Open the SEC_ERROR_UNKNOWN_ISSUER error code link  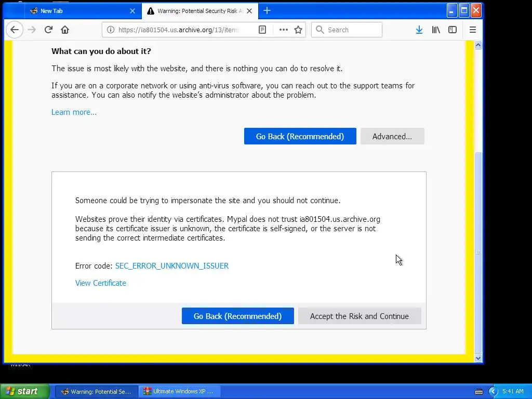[172, 266]
